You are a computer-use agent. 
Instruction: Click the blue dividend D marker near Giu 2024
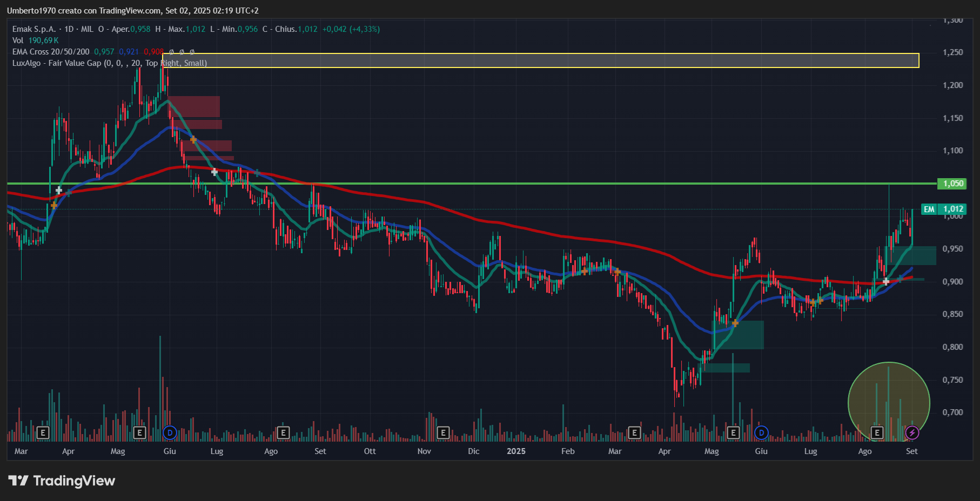click(170, 432)
